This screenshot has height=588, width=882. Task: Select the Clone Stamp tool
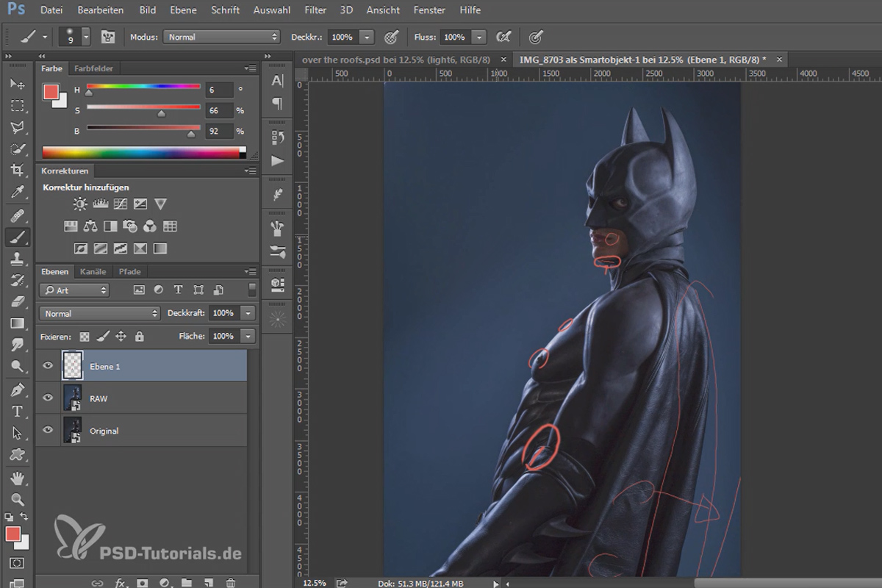(18, 259)
